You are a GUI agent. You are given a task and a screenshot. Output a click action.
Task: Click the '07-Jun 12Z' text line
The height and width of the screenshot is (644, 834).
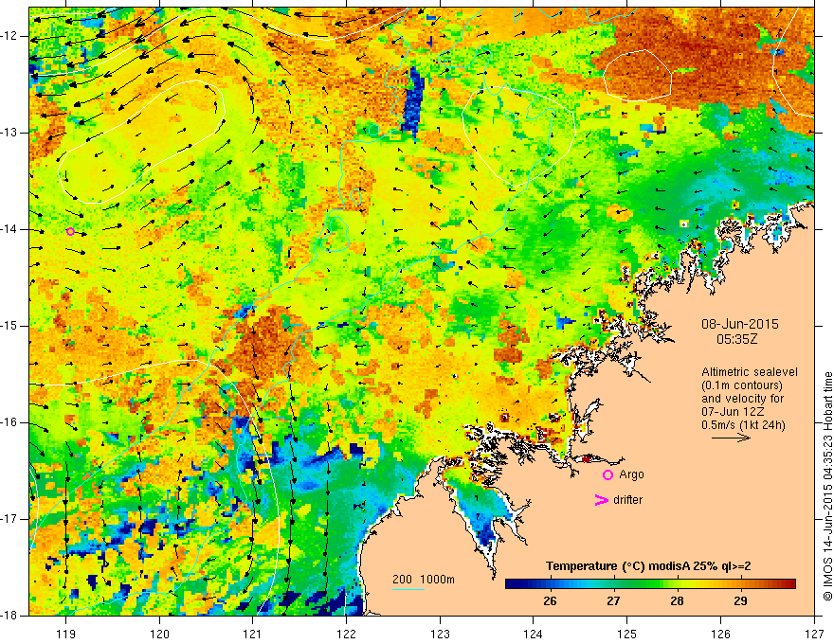[733, 412]
